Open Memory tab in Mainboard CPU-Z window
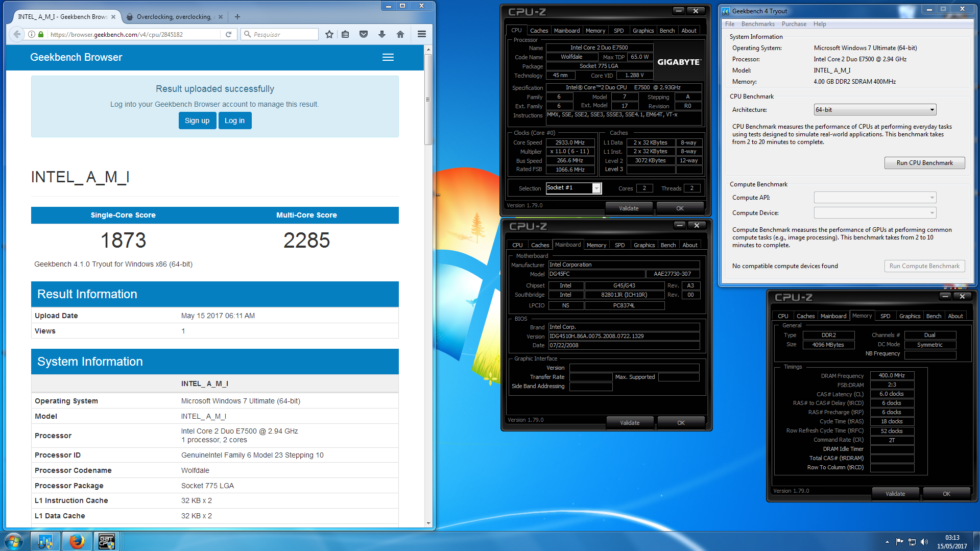The width and height of the screenshot is (980, 551). (x=596, y=245)
